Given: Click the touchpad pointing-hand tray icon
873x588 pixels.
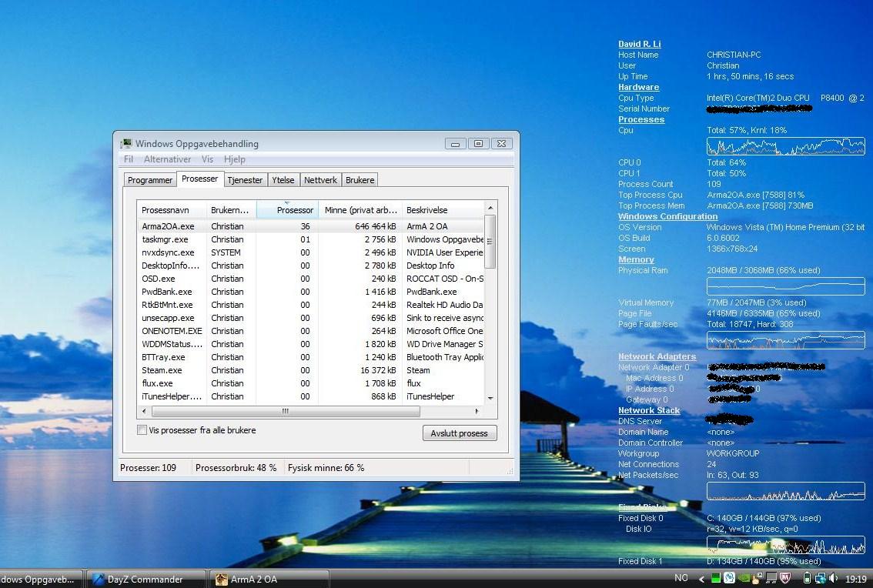Looking at the screenshot, I should pos(757,580).
